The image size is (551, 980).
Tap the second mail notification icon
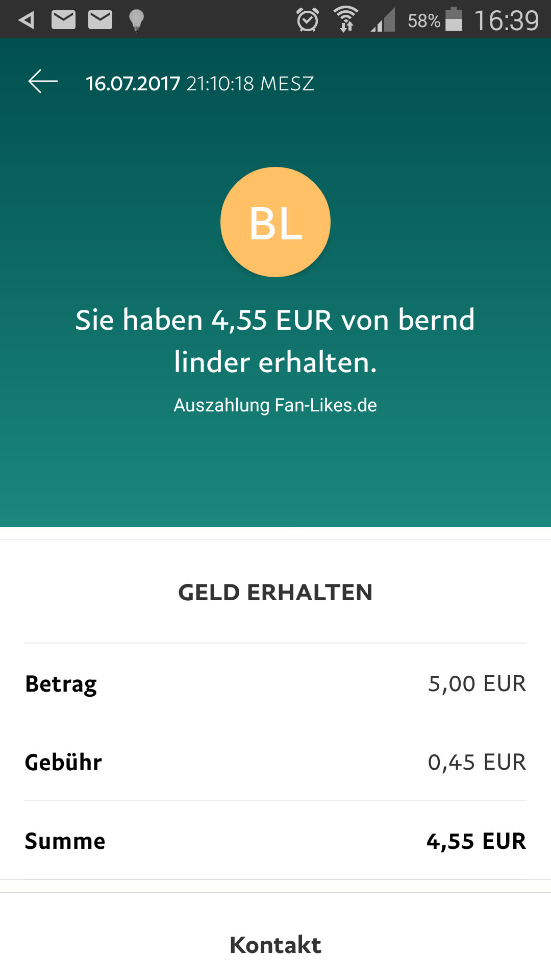[100, 20]
